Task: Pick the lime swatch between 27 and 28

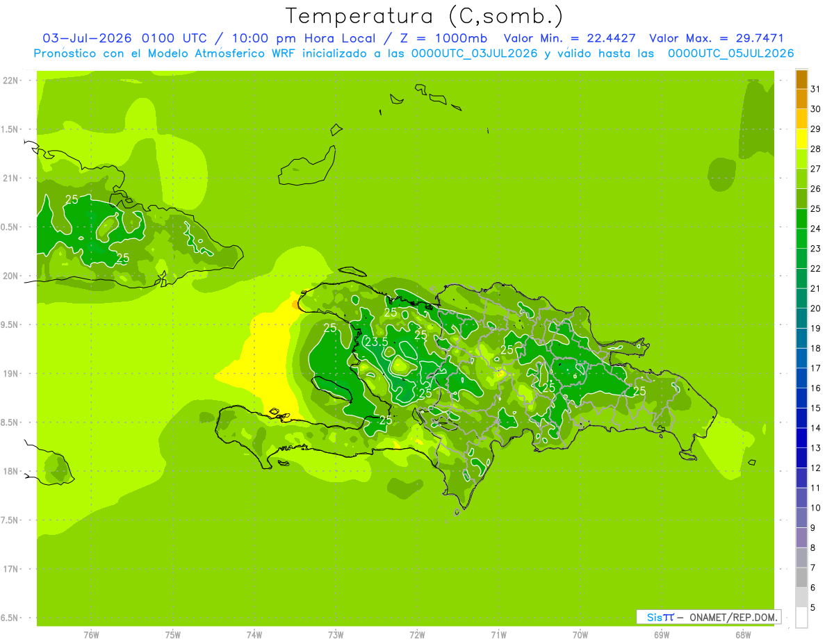Action: coord(801,158)
